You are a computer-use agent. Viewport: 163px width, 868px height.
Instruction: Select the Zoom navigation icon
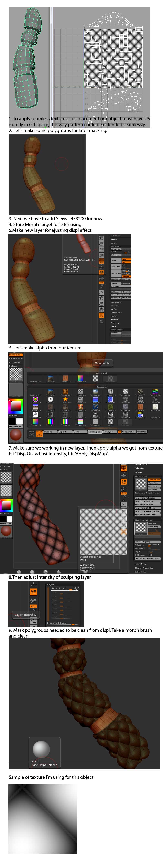[101, 244]
